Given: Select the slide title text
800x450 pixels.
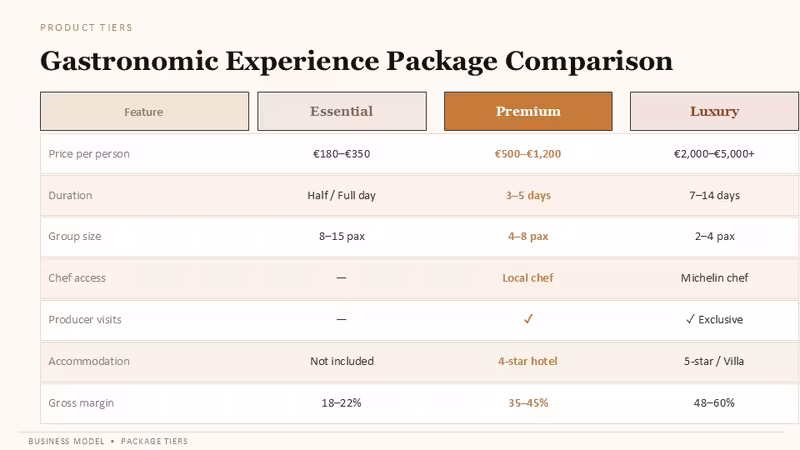Looking at the screenshot, I should (x=356, y=61).
